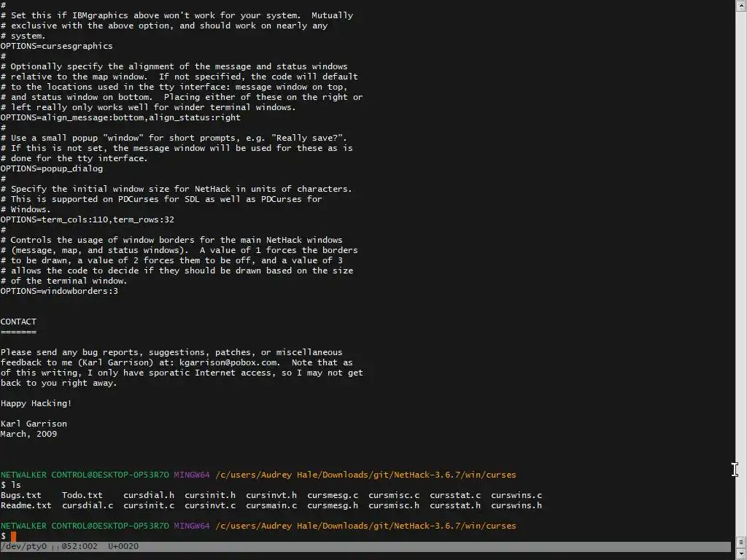The image size is (747, 560).
Task: Click the /dev/pty0 status bar entry
Action: [x=24, y=546]
